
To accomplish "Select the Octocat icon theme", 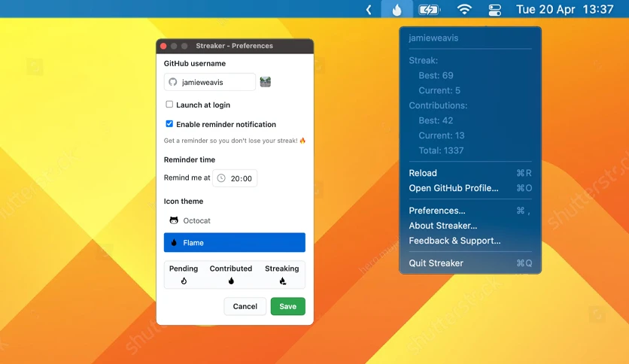I will [234, 220].
